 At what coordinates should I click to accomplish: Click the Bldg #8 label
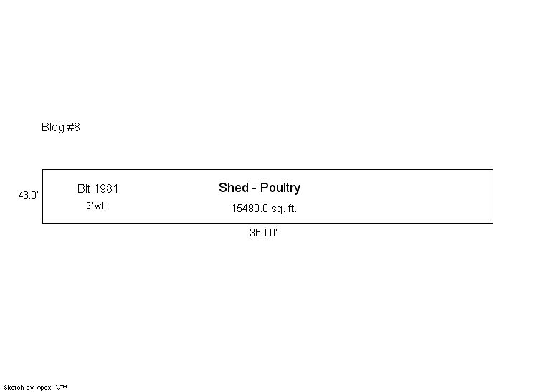pos(61,128)
